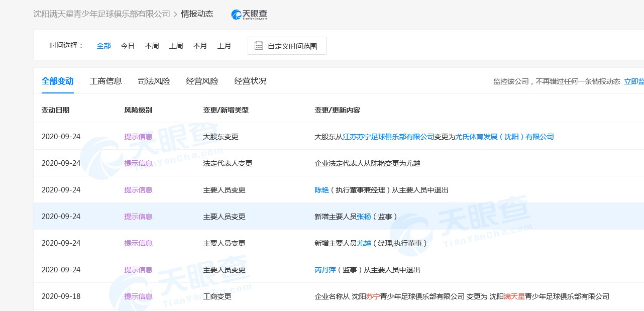The height and width of the screenshot is (311, 644).
Task: Click the 2020-09-18 date cell
Action: tap(61, 296)
